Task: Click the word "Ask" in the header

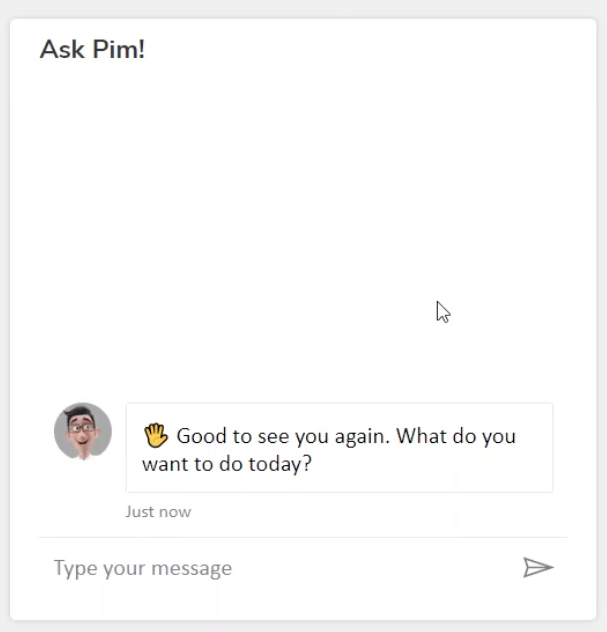Action: [62, 49]
